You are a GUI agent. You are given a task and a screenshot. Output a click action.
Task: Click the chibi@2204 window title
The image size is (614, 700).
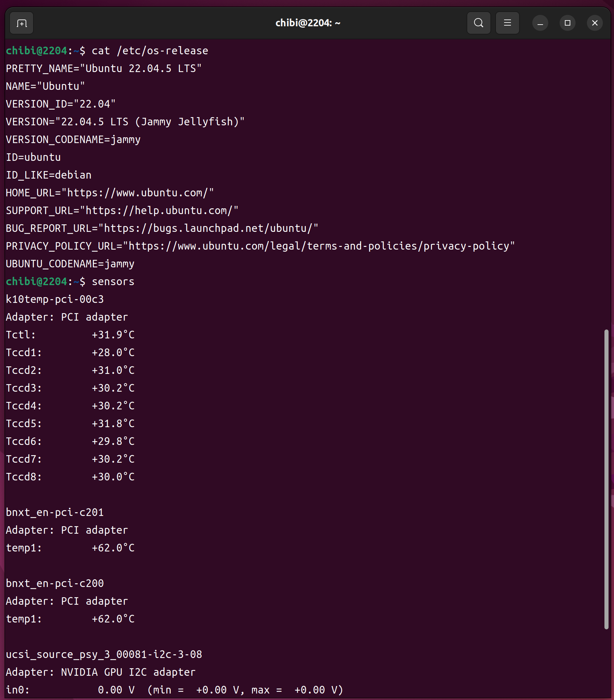(x=308, y=23)
